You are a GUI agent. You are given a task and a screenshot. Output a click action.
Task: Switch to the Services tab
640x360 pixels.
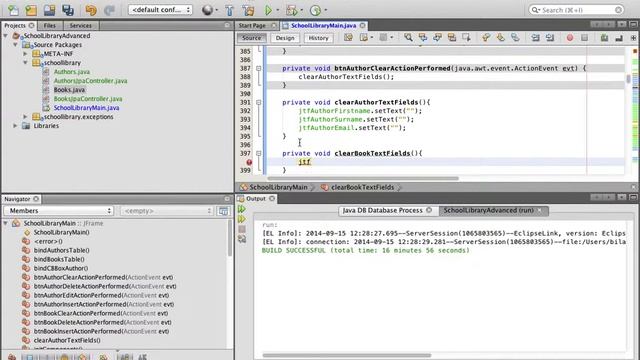(x=80, y=25)
